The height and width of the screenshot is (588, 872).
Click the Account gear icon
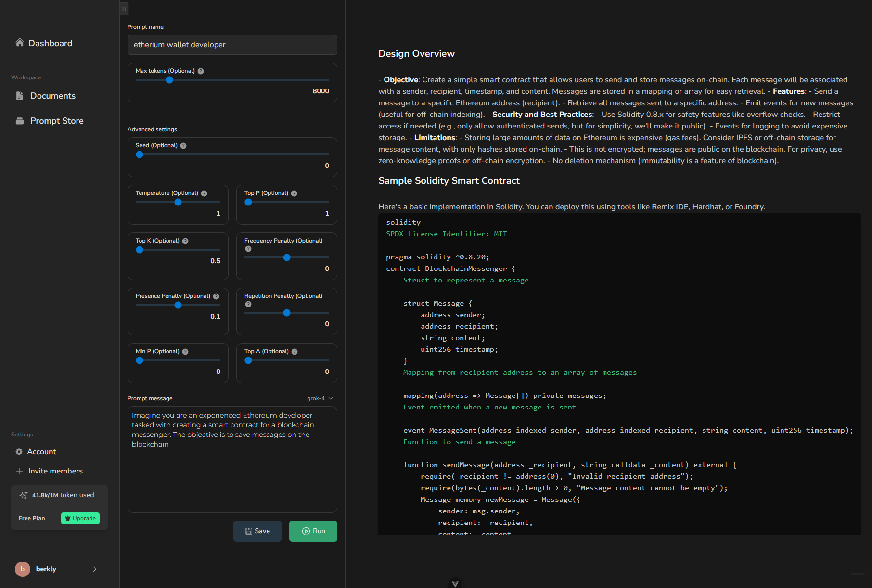(19, 452)
